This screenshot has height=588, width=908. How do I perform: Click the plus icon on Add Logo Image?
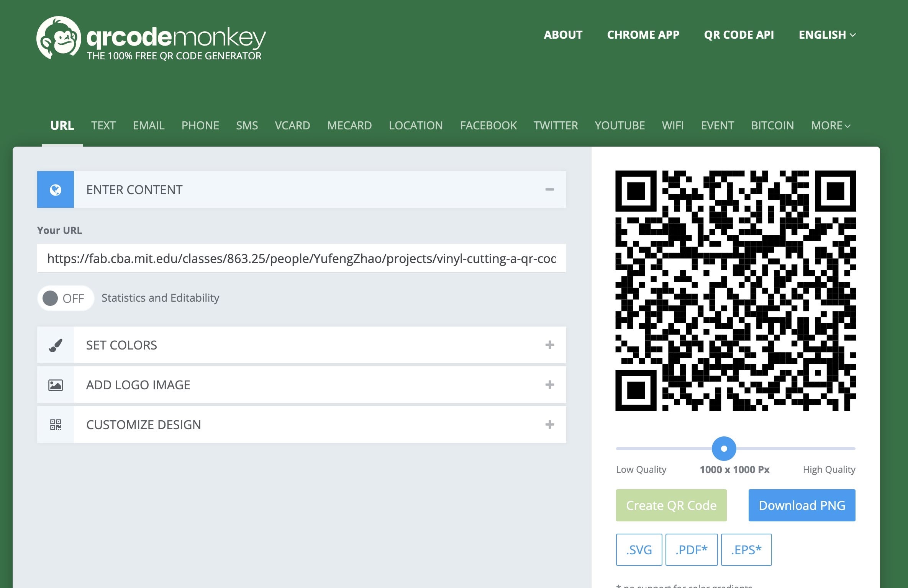(549, 385)
